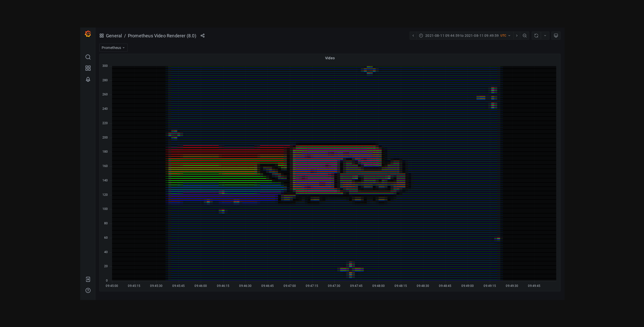Open the Grafana home logo
The height and width of the screenshot is (327, 644).
point(88,34)
